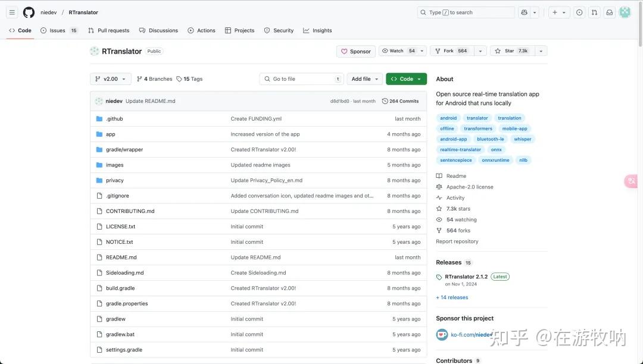Click the niedev owner breadcrumb link
Viewport: 643px width, 364px height.
(48, 12)
